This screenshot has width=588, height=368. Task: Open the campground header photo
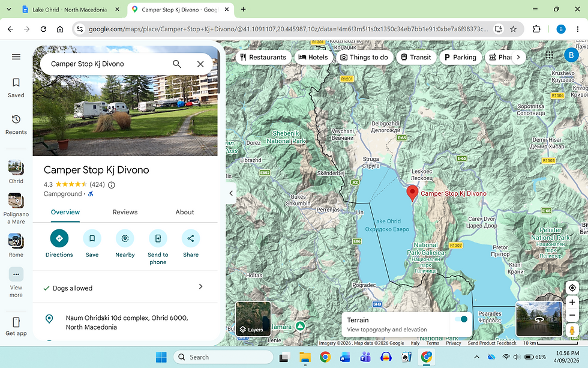[125, 115]
